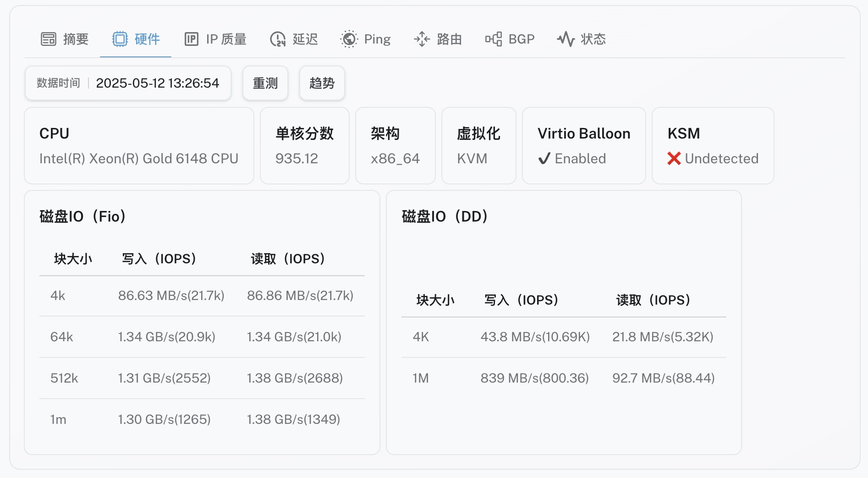868x478 pixels.
Task: Click the 单核分数 935.12 card
Action: coord(304,146)
